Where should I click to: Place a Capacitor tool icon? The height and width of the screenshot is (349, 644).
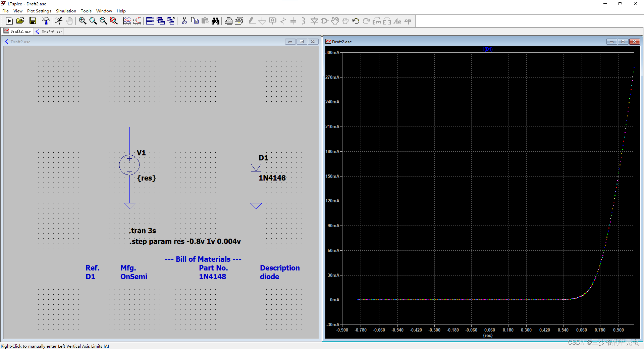[x=293, y=21]
